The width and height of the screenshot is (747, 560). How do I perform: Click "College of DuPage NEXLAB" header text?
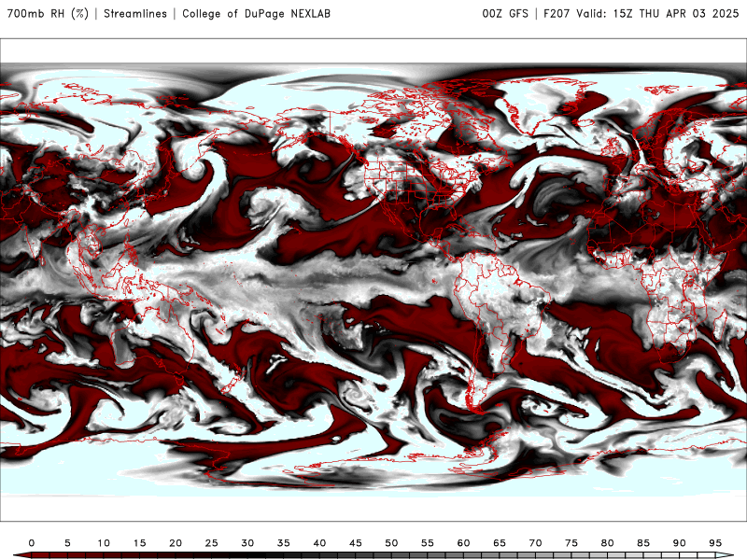click(x=256, y=13)
